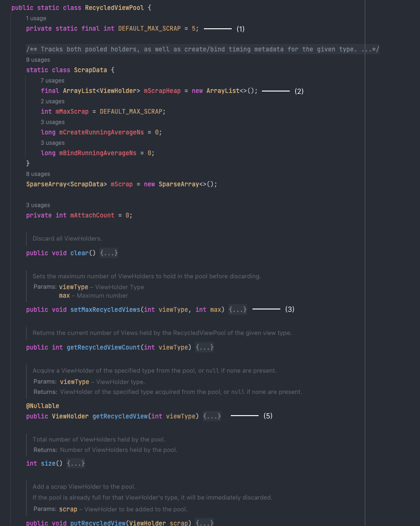Expand the folded size() method body

click(76, 463)
